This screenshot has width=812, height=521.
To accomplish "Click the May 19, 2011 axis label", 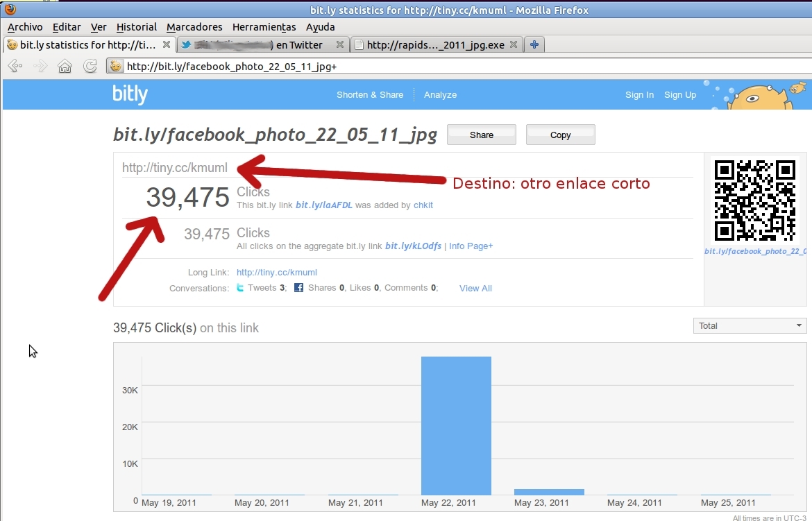I will click(x=169, y=503).
